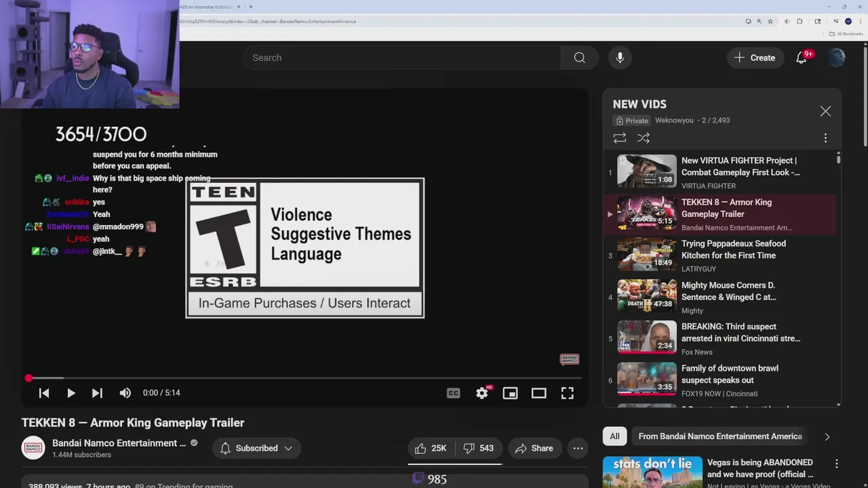Toggle playlist loop
The width and height of the screenshot is (868, 488).
(x=620, y=138)
